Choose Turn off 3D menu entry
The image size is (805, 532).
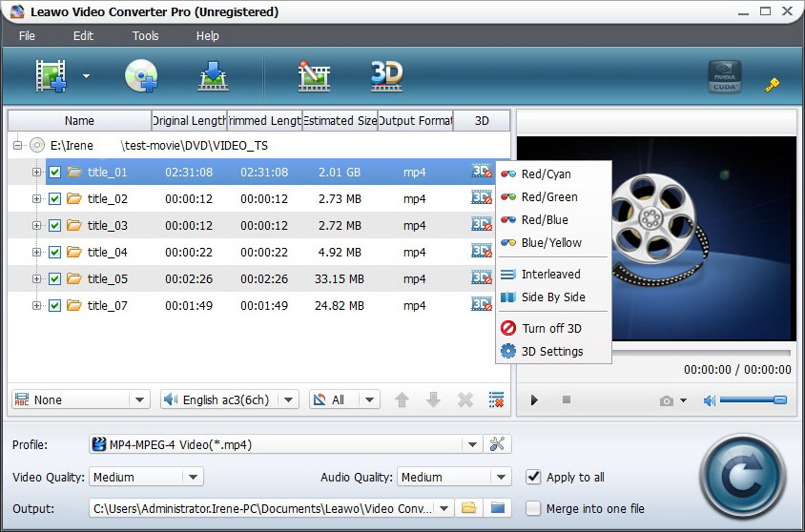[553, 328]
